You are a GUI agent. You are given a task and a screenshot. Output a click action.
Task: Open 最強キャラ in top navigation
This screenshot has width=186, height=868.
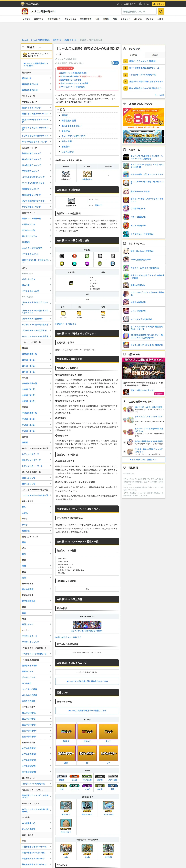(39, 19)
